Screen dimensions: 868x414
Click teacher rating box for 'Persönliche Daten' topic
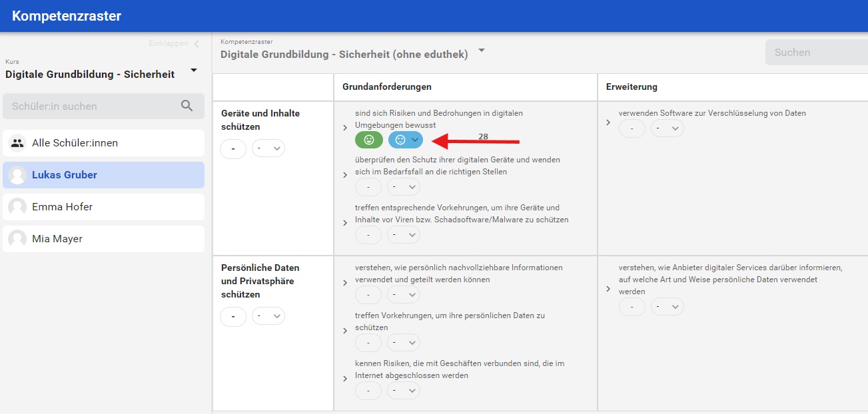click(233, 316)
